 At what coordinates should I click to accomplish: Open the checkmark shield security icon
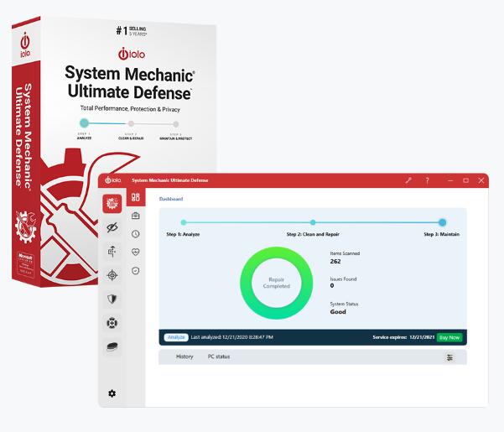[x=136, y=271]
